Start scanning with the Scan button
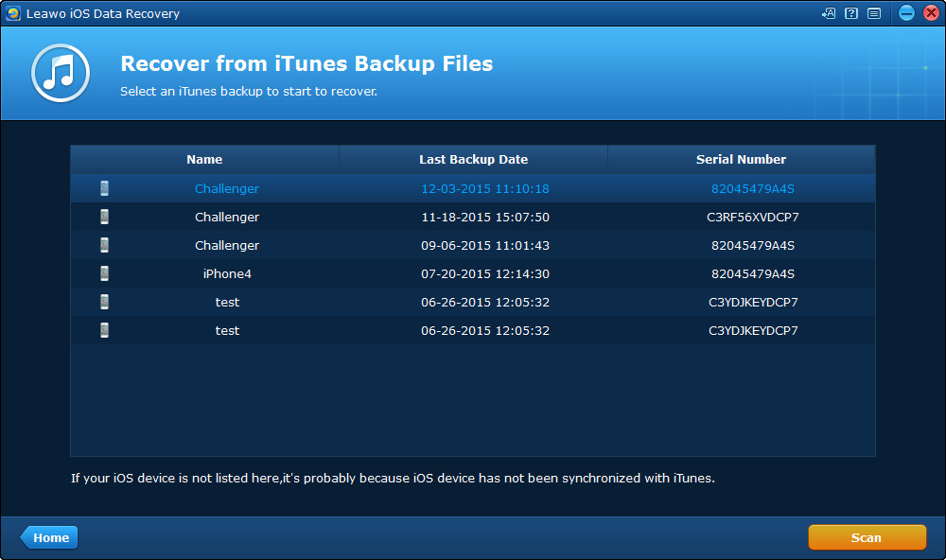The height and width of the screenshot is (560, 946). [867, 537]
